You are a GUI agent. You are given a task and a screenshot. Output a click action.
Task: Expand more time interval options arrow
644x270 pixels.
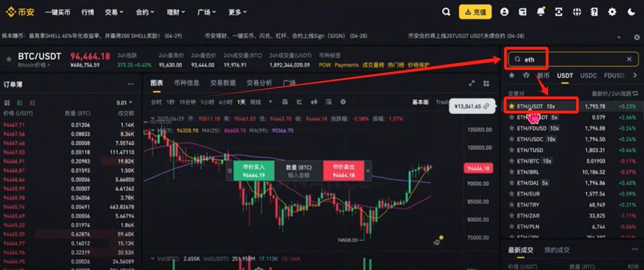tap(270, 102)
